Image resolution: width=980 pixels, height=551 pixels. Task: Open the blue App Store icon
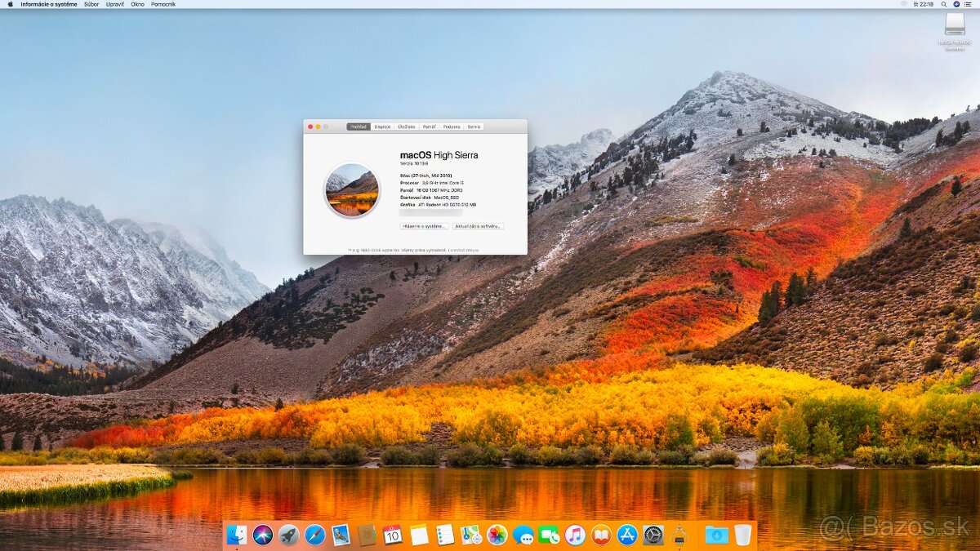(x=627, y=535)
